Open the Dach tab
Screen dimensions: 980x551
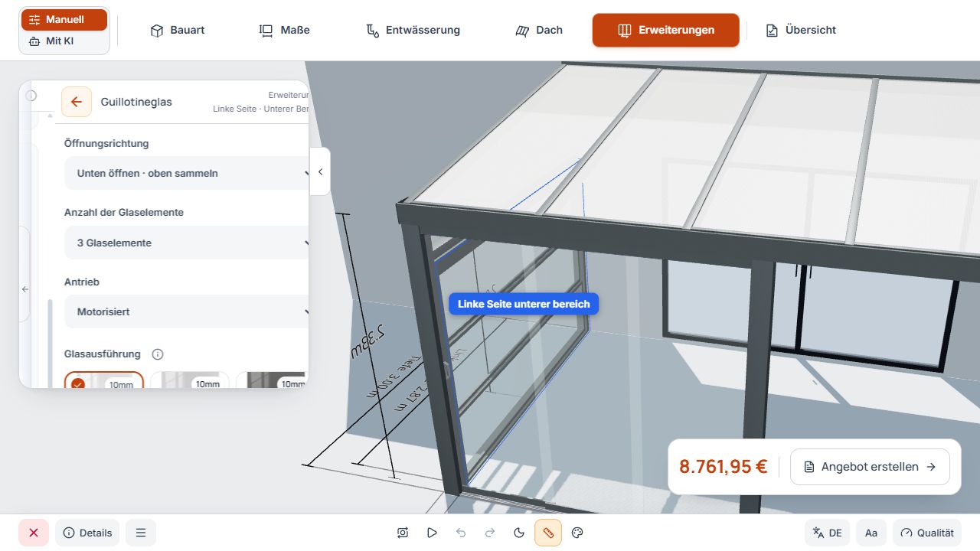pyautogui.click(x=539, y=30)
